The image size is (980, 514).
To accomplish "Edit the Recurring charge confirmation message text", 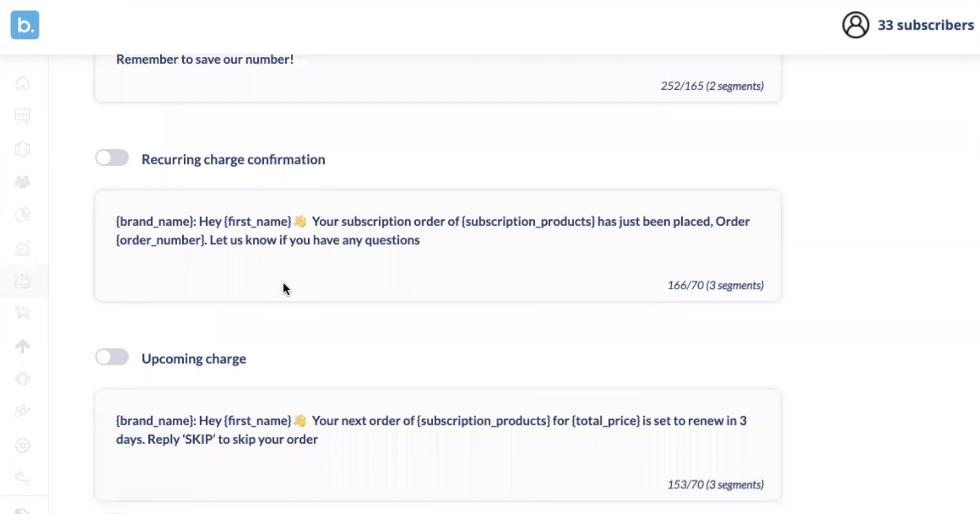I will tap(438, 246).
